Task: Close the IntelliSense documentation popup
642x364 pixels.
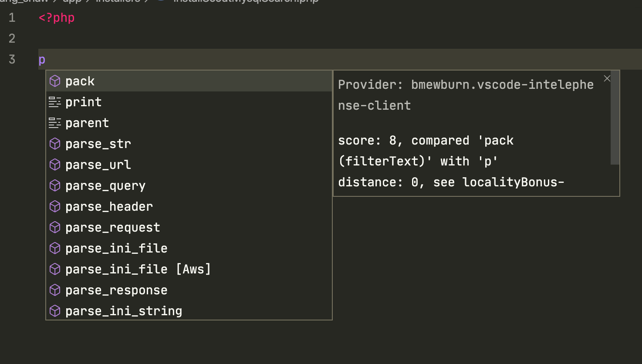Action: pyautogui.click(x=607, y=78)
